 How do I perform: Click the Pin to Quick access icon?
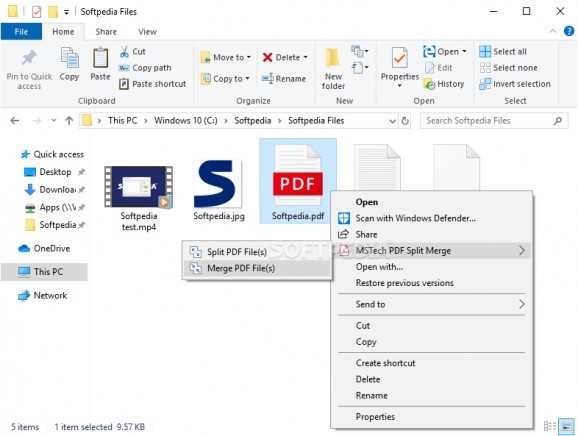pyautogui.click(x=29, y=59)
